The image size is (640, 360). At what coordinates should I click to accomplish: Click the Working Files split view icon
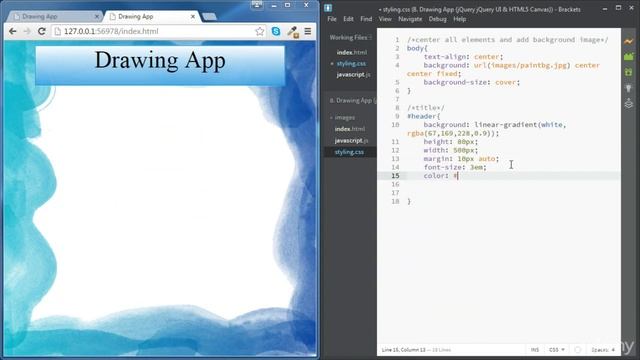pyautogui.click(x=370, y=38)
